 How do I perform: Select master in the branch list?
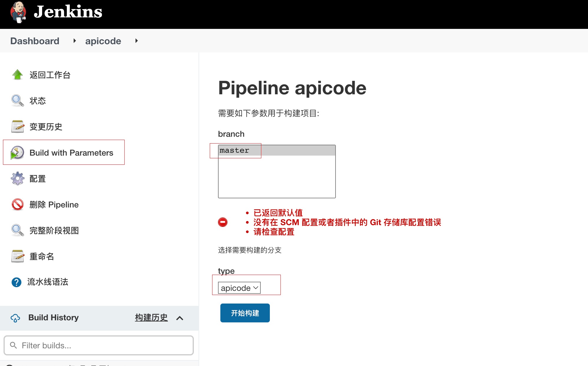(x=234, y=150)
